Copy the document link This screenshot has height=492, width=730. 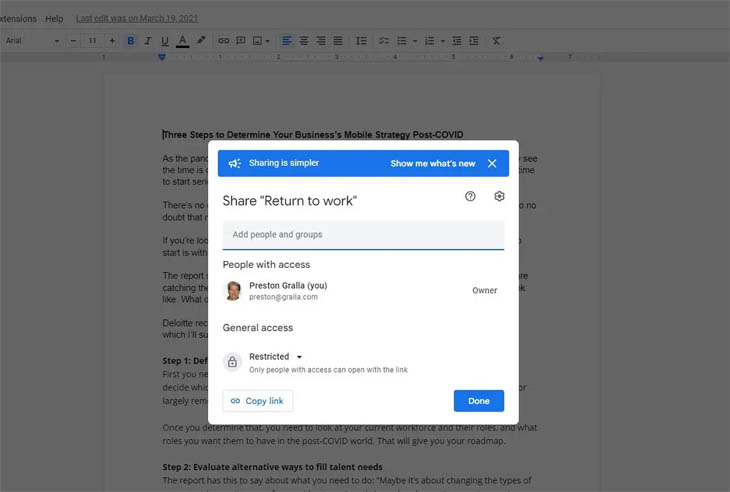[x=257, y=401]
